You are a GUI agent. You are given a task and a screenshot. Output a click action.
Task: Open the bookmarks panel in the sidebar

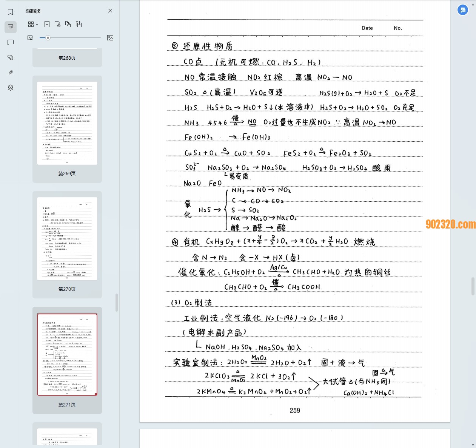click(11, 12)
